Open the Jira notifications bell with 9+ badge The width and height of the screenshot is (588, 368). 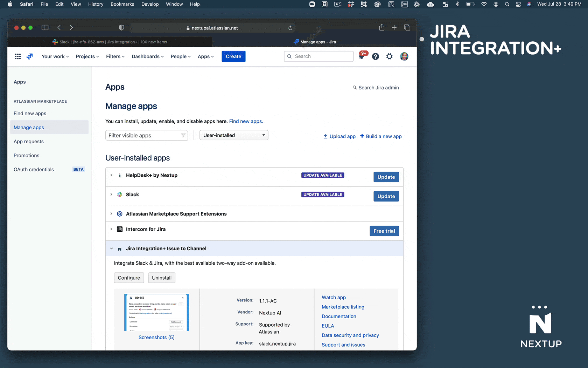click(362, 56)
